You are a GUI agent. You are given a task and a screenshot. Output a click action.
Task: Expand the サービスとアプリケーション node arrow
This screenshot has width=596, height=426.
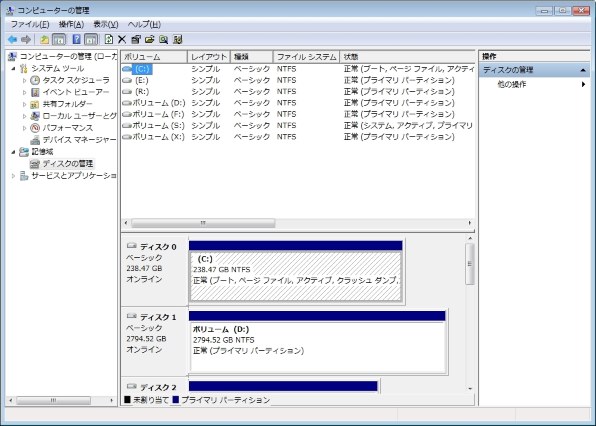click(x=14, y=176)
